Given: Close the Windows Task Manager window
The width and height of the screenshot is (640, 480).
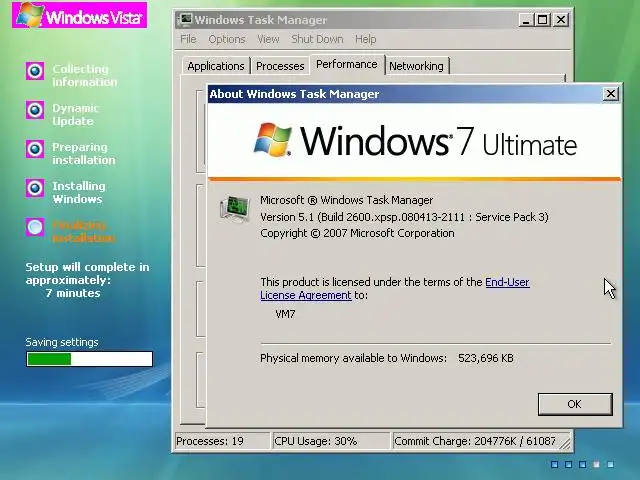Looking at the screenshot, I should tap(561, 20).
